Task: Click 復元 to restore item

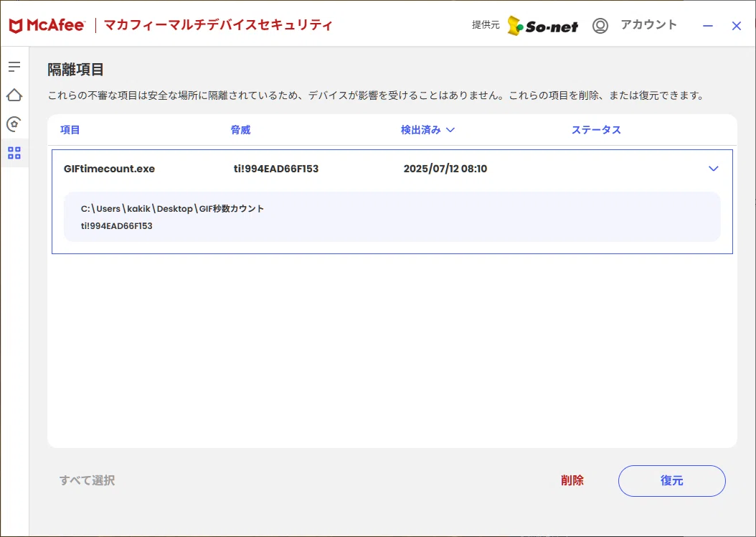Action: tap(671, 480)
